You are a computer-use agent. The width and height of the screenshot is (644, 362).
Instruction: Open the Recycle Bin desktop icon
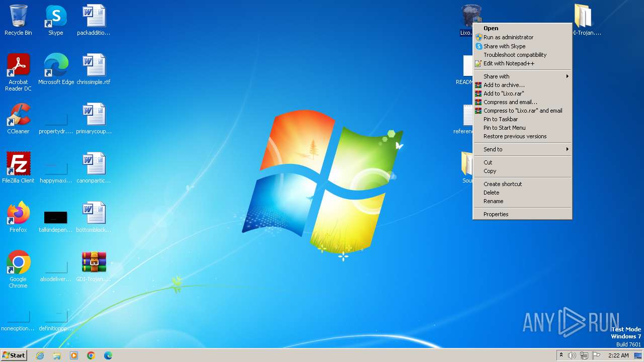click(18, 21)
